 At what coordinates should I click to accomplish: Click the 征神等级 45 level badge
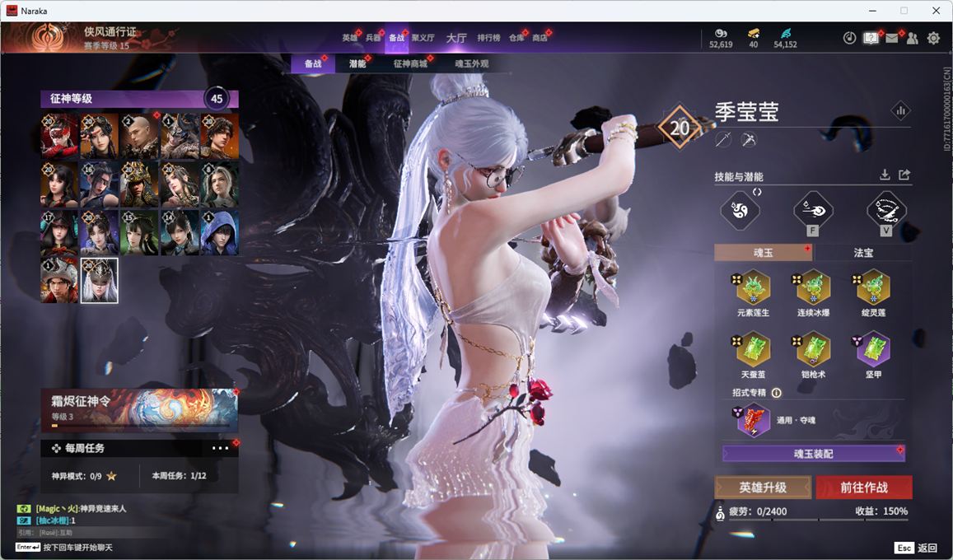click(217, 98)
